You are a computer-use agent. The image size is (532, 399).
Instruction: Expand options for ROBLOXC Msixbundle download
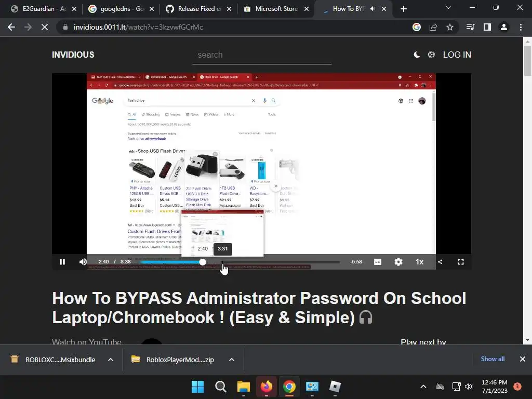click(111, 360)
